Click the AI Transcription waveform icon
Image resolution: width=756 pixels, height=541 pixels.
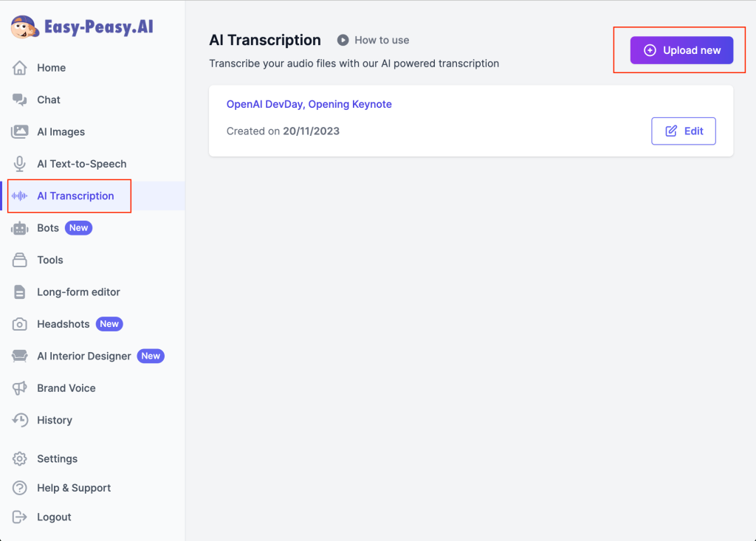20,196
